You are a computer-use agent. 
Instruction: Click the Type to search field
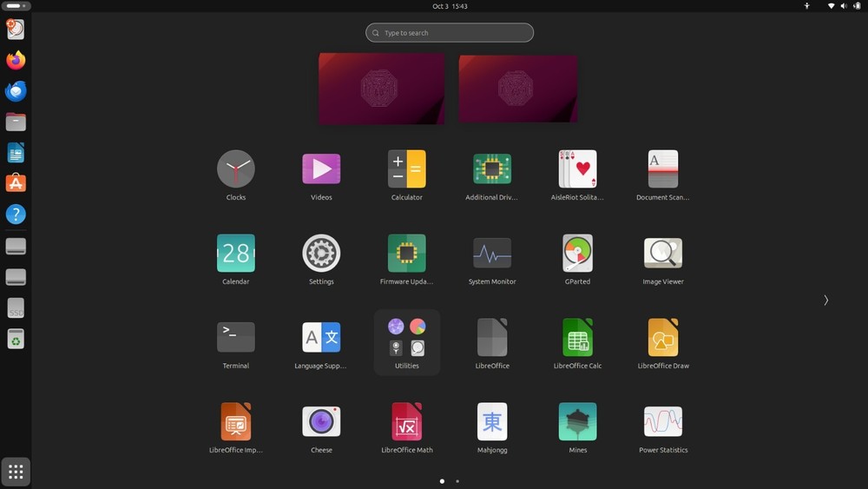point(450,33)
